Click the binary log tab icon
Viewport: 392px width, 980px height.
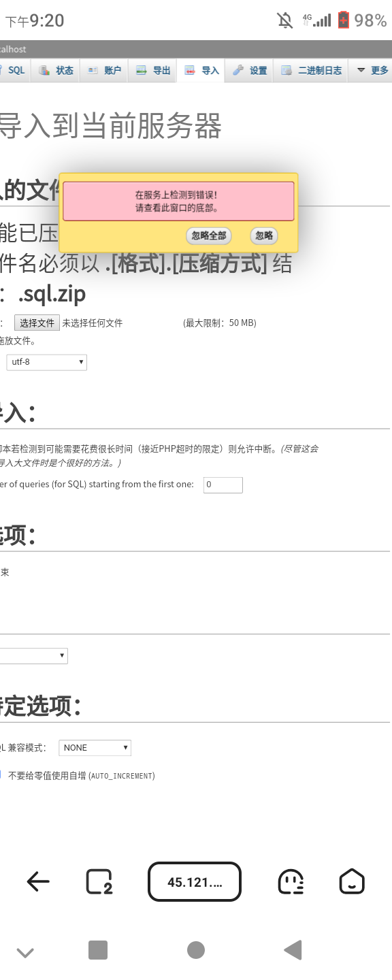coord(287,70)
